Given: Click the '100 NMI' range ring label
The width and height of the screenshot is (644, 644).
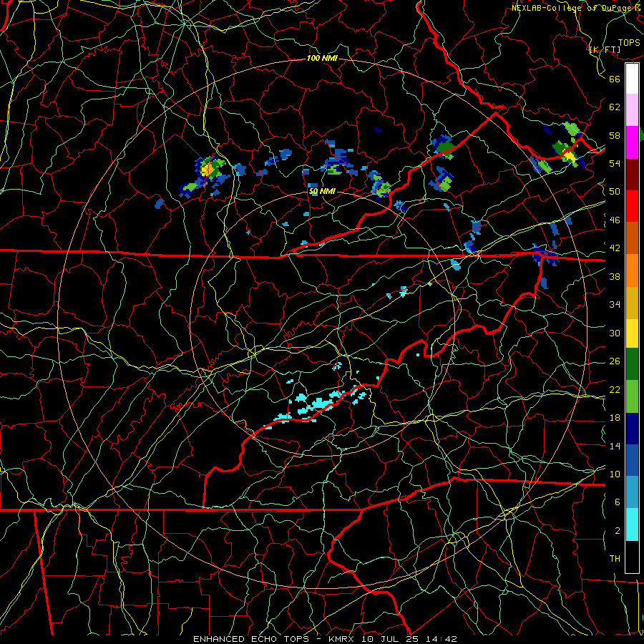Looking at the screenshot, I should [x=322, y=59].
